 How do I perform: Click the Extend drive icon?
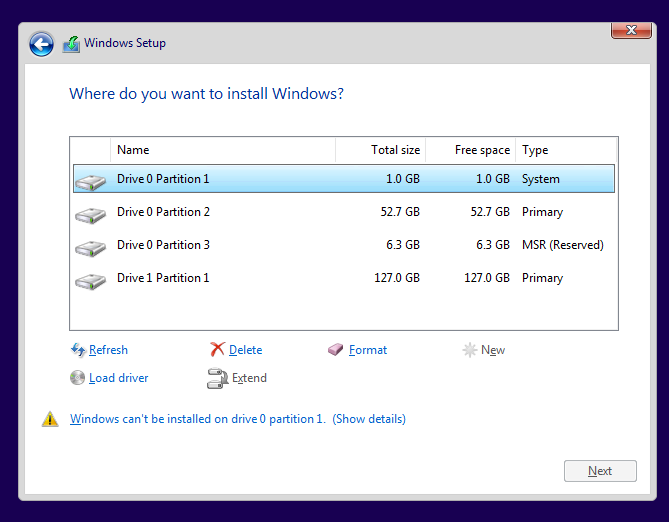tap(218, 378)
